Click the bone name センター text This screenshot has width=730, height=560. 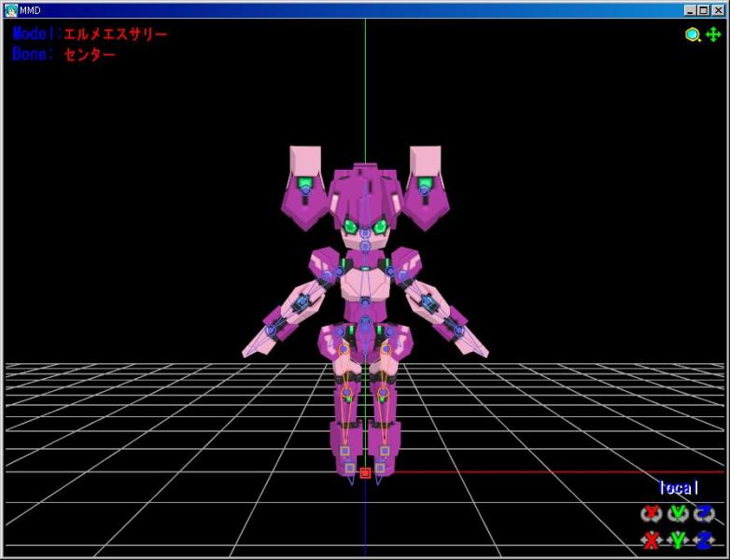pos(89,54)
